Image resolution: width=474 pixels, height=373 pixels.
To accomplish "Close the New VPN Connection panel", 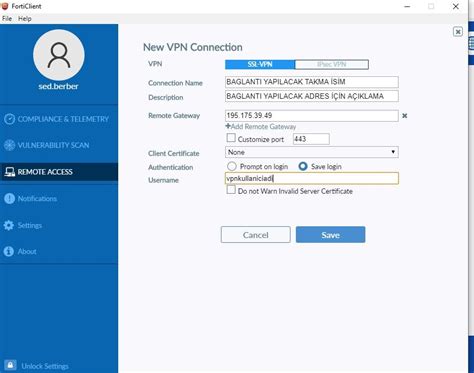I will 458,32.
